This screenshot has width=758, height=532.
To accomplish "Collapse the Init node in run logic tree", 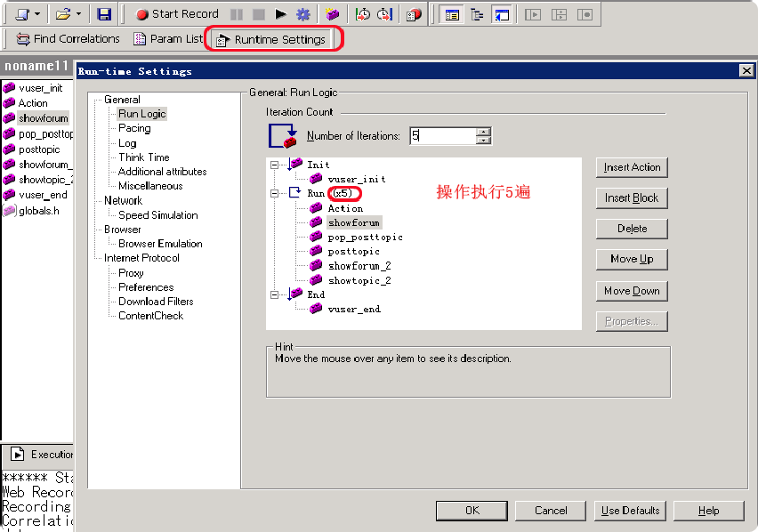I will [x=274, y=165].
